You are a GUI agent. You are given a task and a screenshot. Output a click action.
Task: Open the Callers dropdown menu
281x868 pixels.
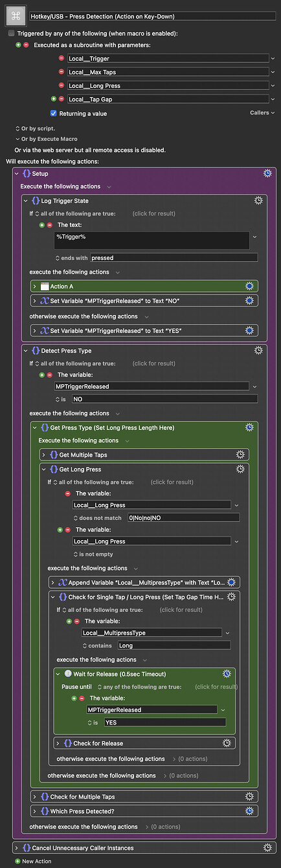click(262, 113)
